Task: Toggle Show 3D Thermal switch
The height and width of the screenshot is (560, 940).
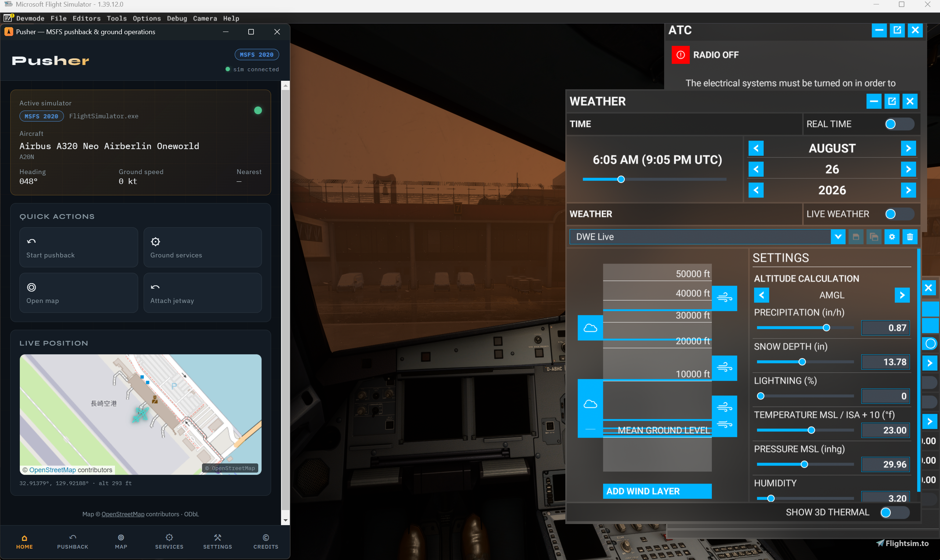Action: pos(895,513)
